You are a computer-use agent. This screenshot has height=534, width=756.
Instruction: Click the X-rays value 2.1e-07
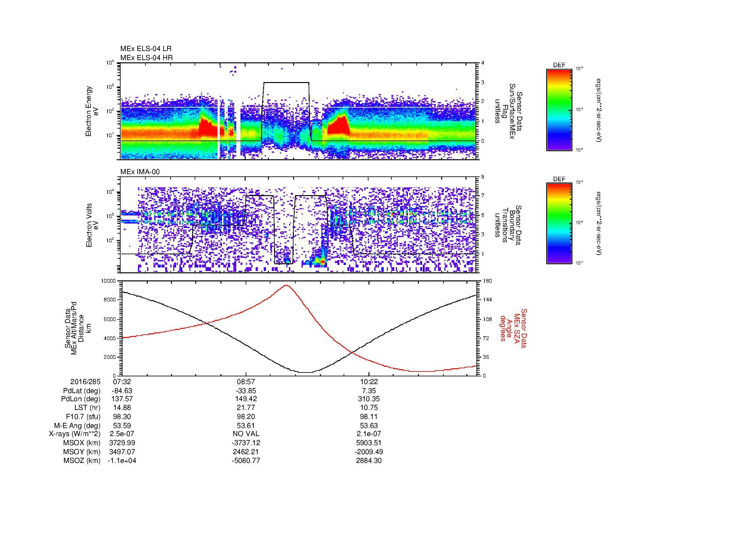click(x=369, y=434)
